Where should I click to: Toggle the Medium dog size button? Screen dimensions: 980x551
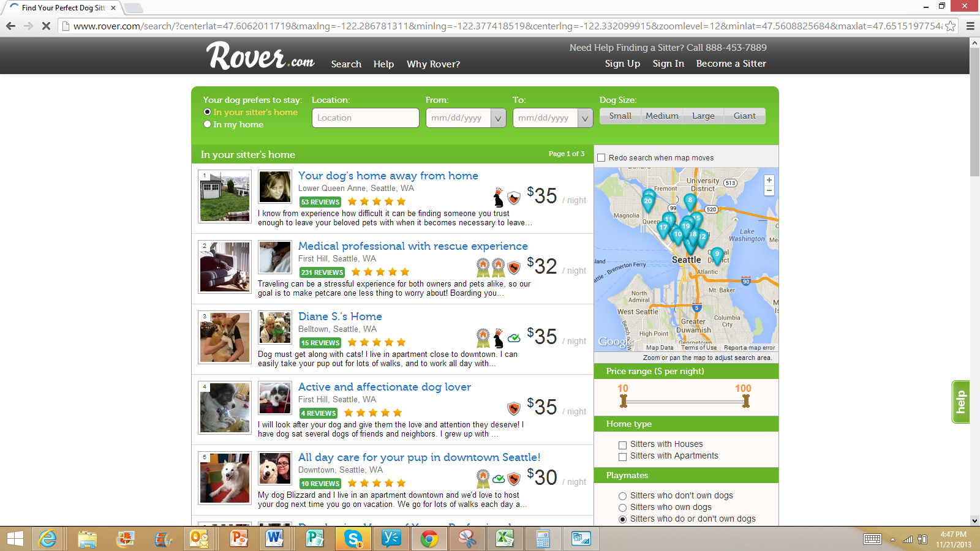pyautogui.click(x=662, y=116)
